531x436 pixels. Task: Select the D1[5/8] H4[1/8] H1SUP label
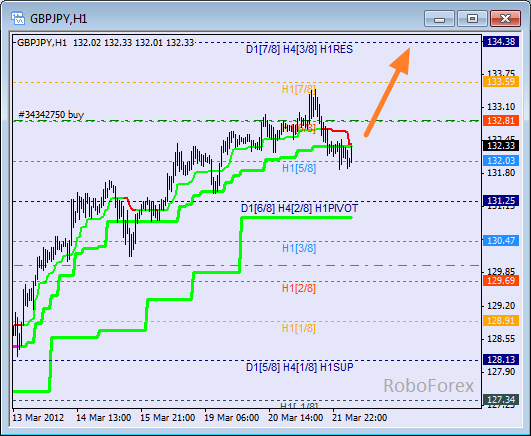(x=300, y=367)
